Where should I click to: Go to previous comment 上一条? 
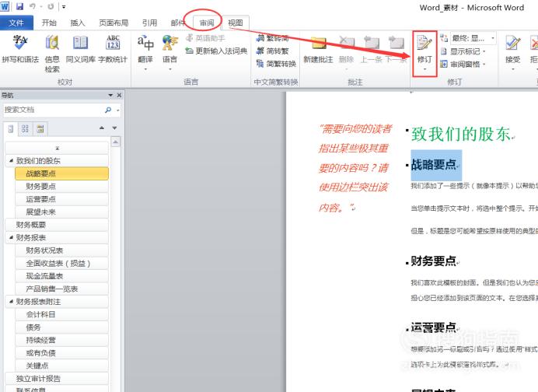[x=371, y=50]
